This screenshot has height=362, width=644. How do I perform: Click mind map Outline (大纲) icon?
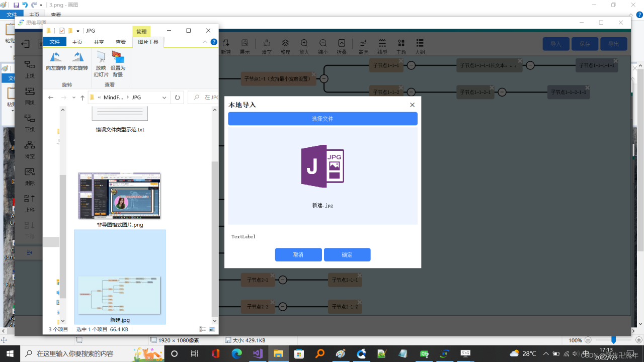[420, 47]
